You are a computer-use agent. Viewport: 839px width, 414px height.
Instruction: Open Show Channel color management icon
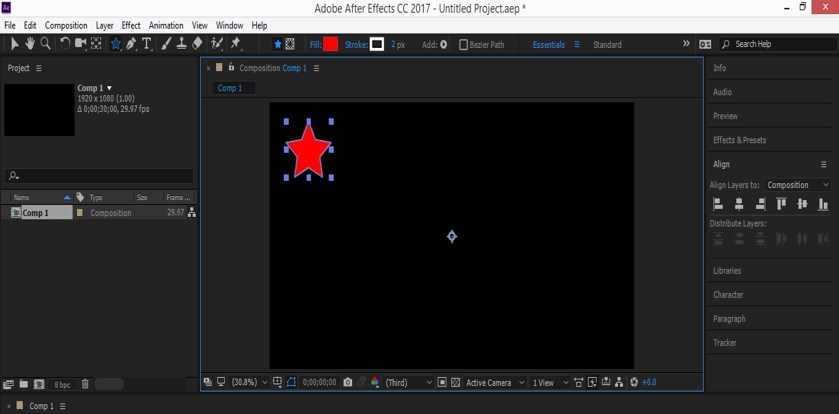pos(375,382)
